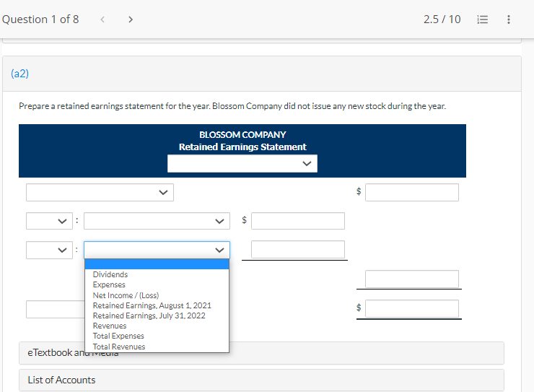Viewport: 534px width, 392px height.
Task: Open the first line account dropdown
Action: pos(100,193)
